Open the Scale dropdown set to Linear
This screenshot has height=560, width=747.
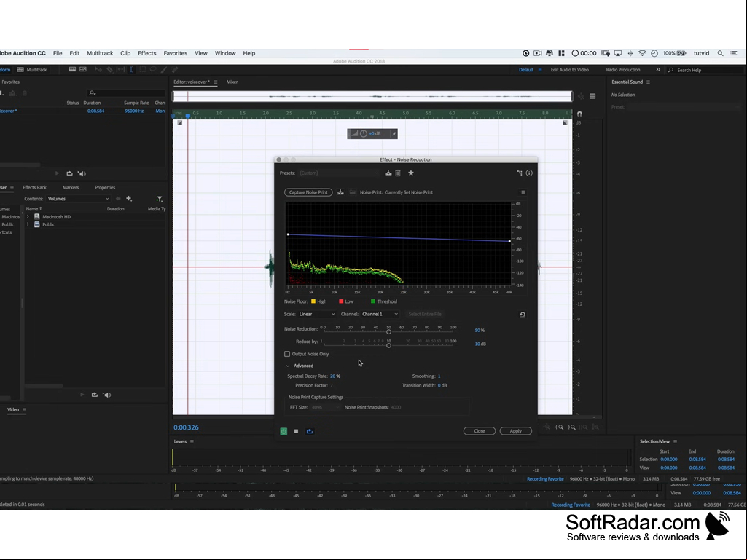coord(317,315)
